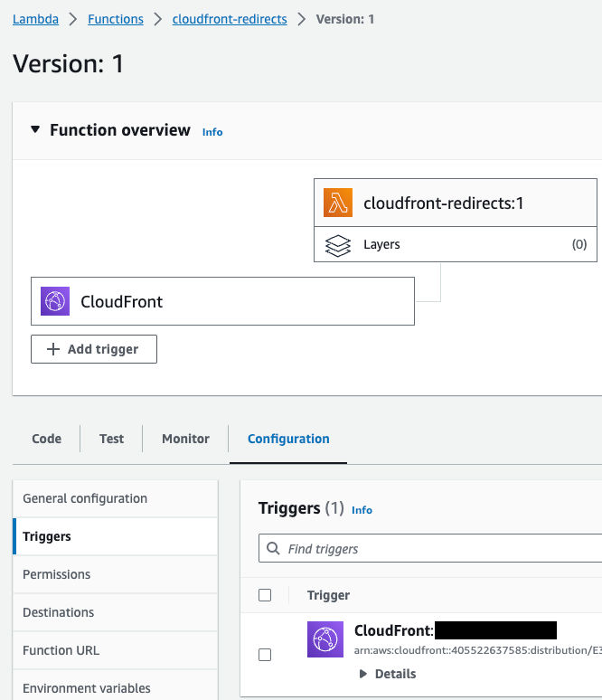Click the Layers stack icon
Viewport: 602px width, 700px height.
338,245
